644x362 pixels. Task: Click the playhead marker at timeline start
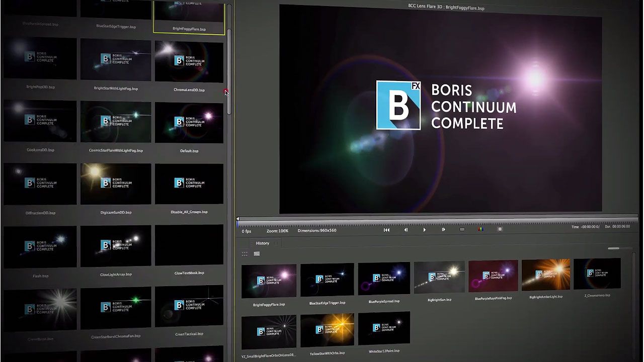(x=238, y=219)
